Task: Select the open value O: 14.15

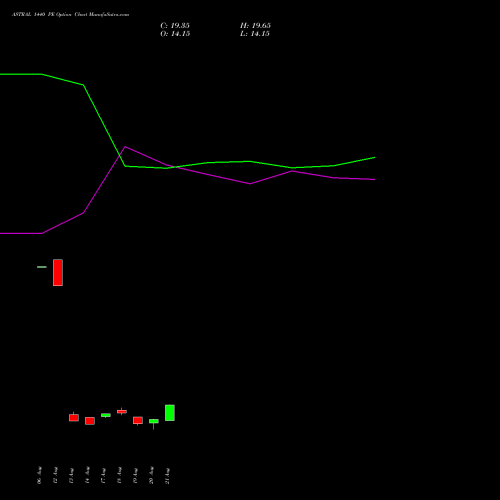Action: 175,34
